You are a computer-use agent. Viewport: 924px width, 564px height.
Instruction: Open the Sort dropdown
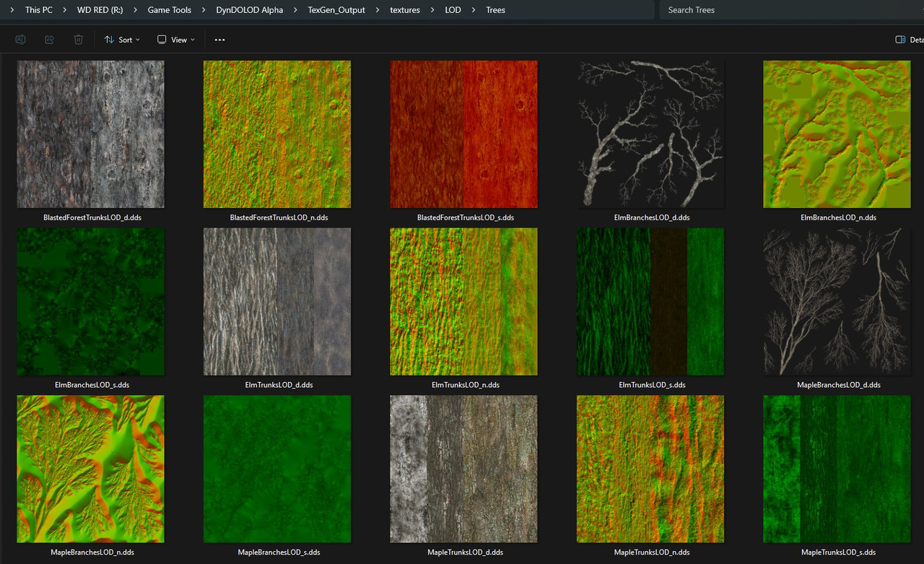(x=121, y=40)
